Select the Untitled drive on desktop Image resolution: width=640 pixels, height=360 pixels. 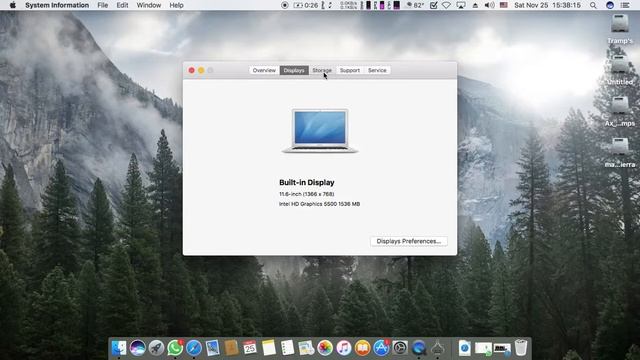pyautogui.click(x=620, y=70)
